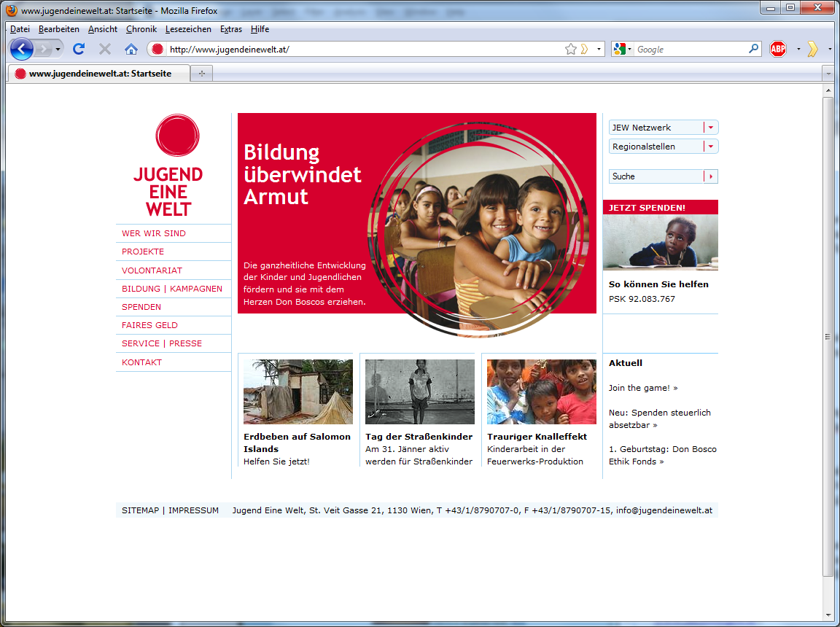Image resolution: width=840 pixels, height=627 pixels.
Task: Click the Firefox icon in the title bar
Action: pyautogui.click(x=11, y=10)
